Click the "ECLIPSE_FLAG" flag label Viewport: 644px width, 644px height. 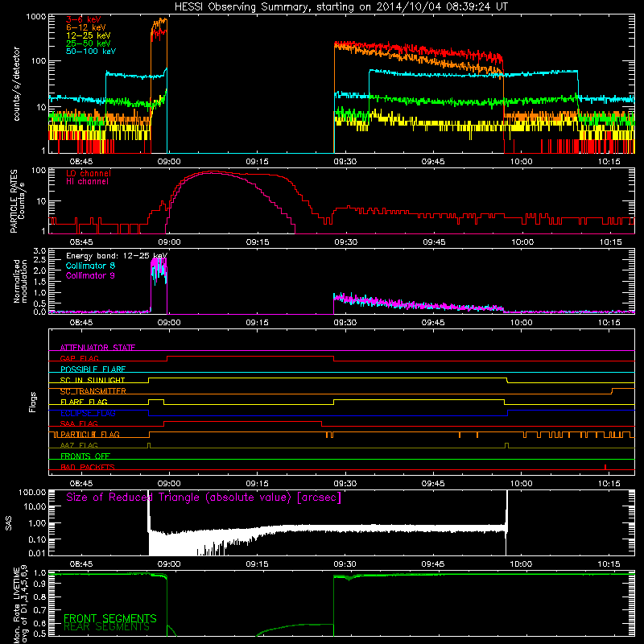[88, 413]
